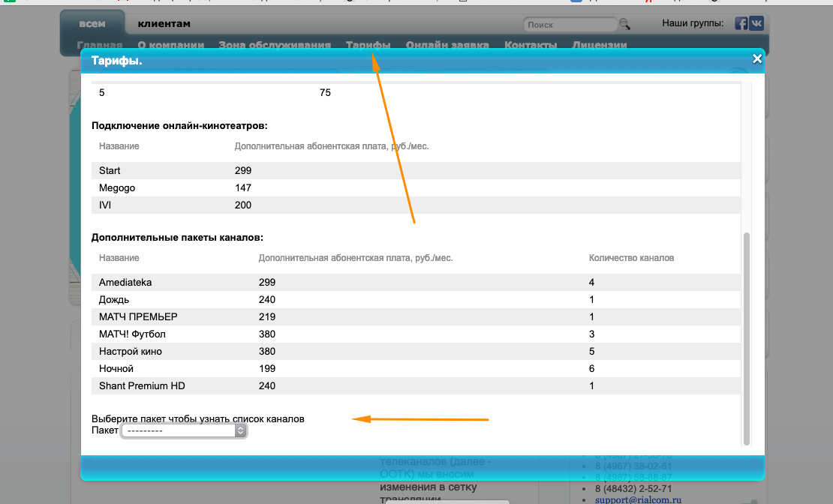Image resolution: width=833 pixels, height=504 pixels.
Task: Click the Выберите пакет instruction text
Action: 197,418
